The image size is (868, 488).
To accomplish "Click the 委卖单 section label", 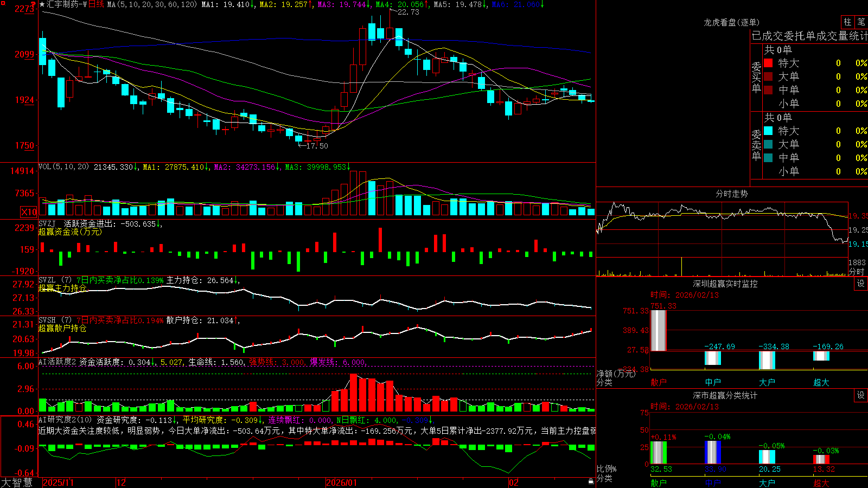I will pyautogui.click(x=756, y=145).
